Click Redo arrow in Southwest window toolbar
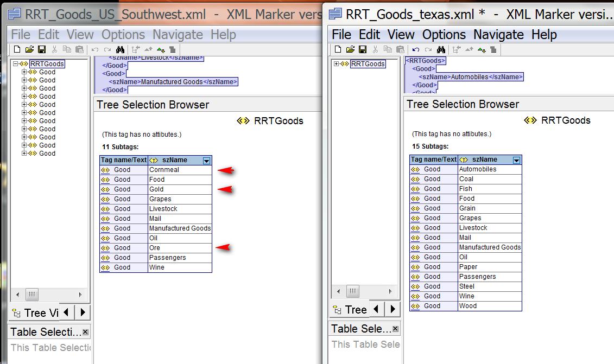This screenshot has width=614, height=364. point(107,50)
